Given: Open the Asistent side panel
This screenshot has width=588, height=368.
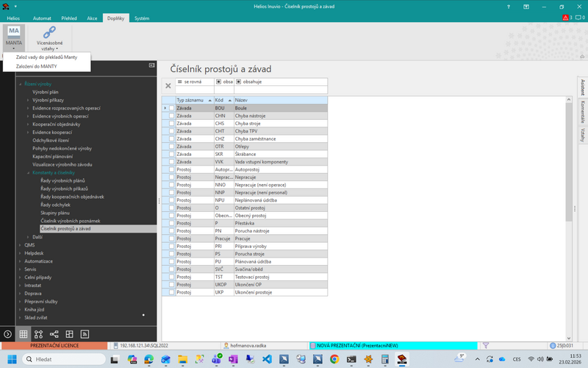Looking at the screenshot, I should pyautogui.click(x=582, y=87).
